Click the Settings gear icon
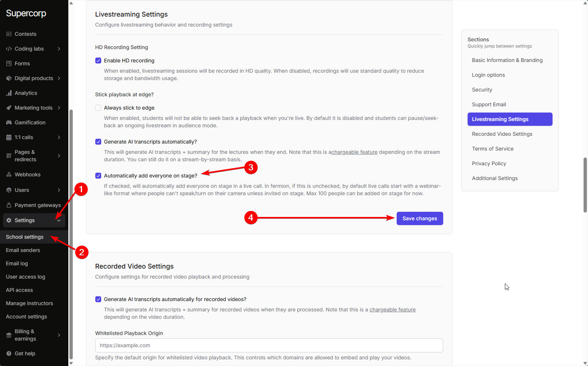 coord(9,220)
